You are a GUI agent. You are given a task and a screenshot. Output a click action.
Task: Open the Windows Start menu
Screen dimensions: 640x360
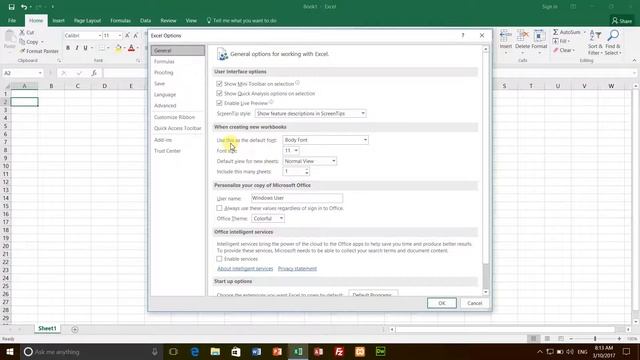[x=9, y=351]
